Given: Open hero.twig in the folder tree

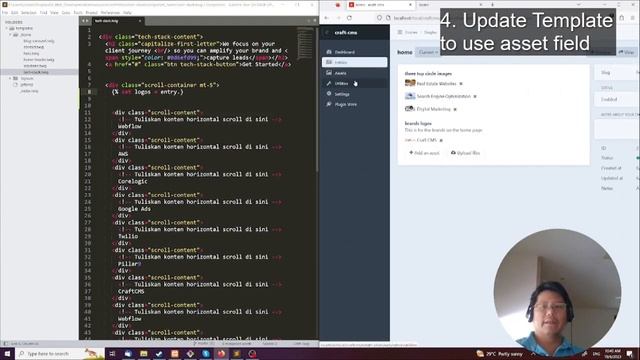Looking at the screenshot, I should click(31, 53).
